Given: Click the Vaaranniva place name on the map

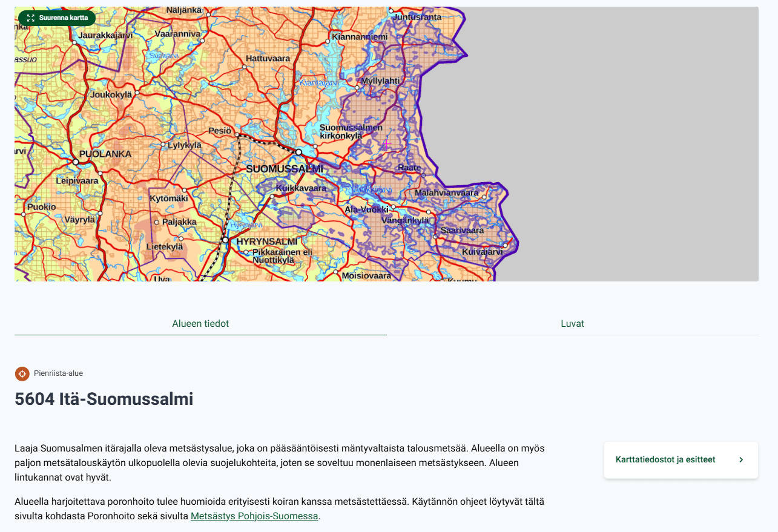Looking at the screenshot, I should (x=177, y=34).
